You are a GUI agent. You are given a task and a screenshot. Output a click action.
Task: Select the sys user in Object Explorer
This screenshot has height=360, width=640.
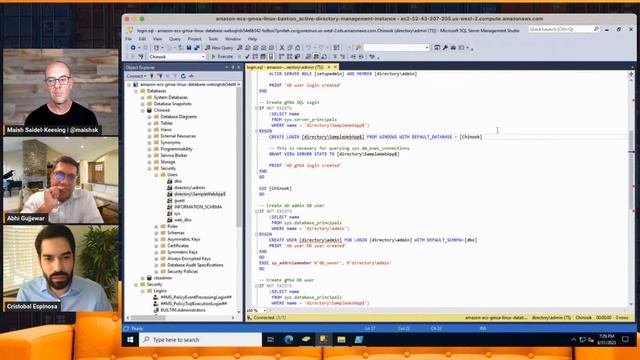click(177, 213)
